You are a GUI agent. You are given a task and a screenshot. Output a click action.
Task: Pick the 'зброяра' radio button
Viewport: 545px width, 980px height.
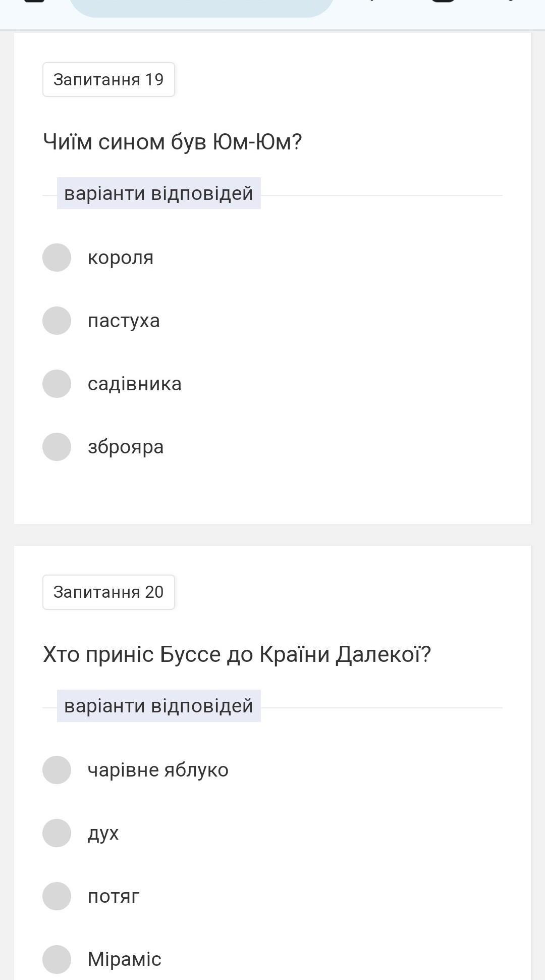pyautogui.click(x=57, y=447)
